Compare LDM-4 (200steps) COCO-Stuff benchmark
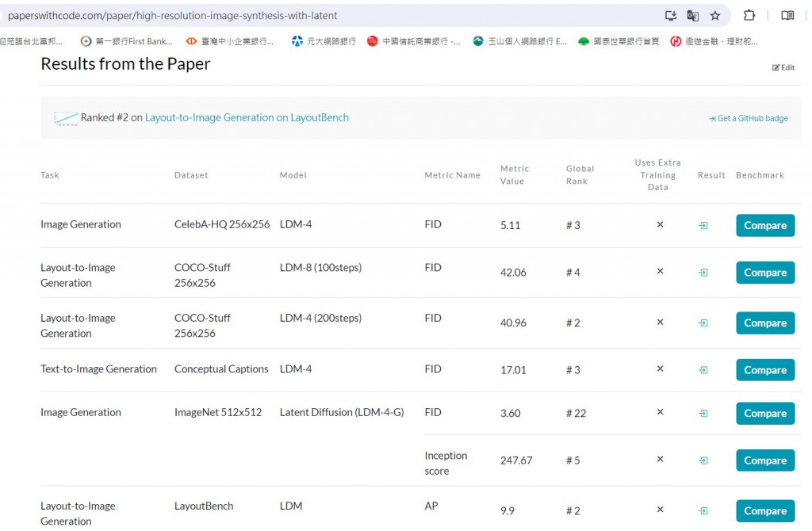The image size is (812, 531). [765, 323]
